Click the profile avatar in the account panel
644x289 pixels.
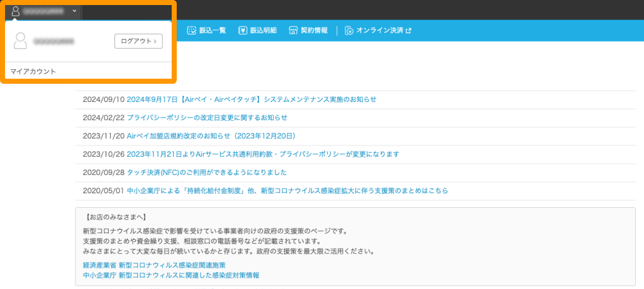tap(21, 41)
